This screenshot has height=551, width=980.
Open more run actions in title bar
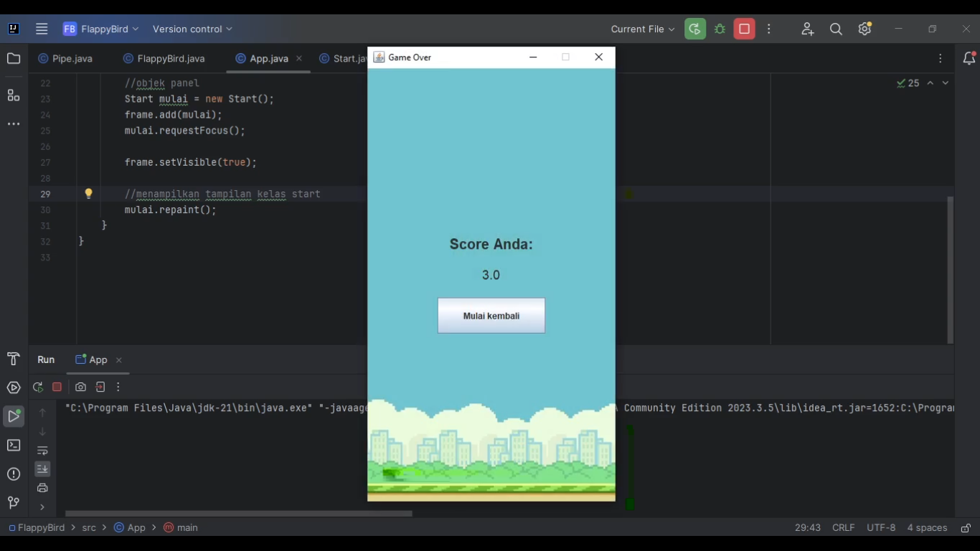769,29
